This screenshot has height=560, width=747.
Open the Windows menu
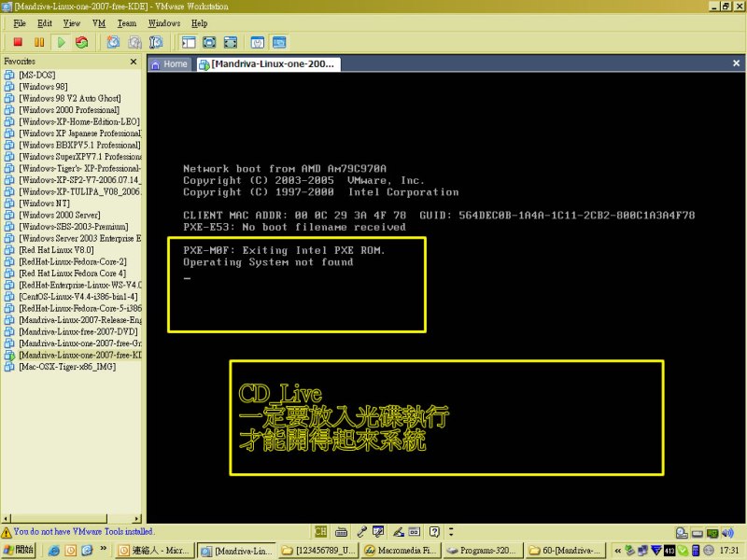coord(164,22)
